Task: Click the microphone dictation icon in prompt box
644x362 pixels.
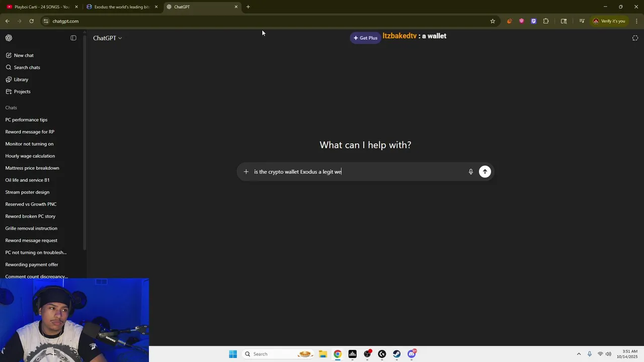Action: tap(471, 172)
